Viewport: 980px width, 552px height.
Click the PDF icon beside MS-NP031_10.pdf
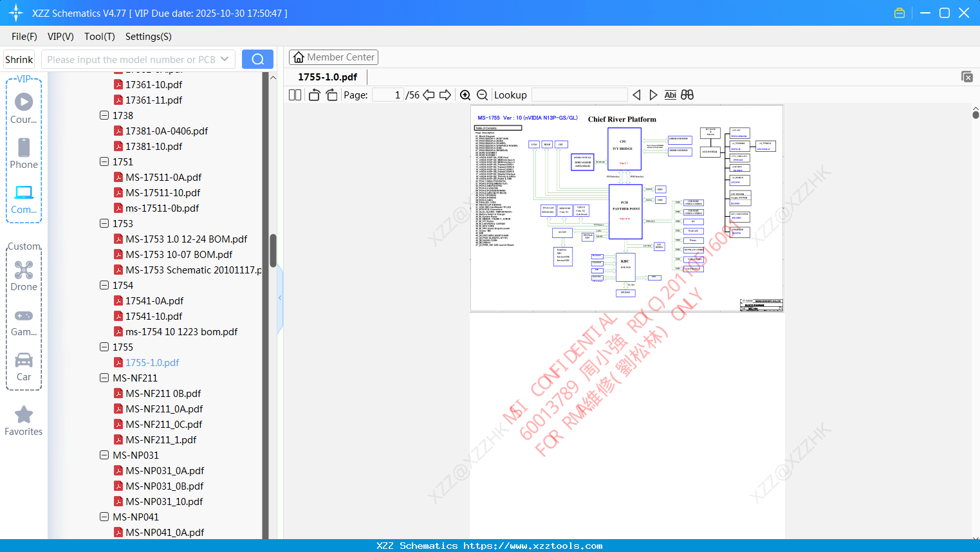pyautogui.click(x=118, y=501)
